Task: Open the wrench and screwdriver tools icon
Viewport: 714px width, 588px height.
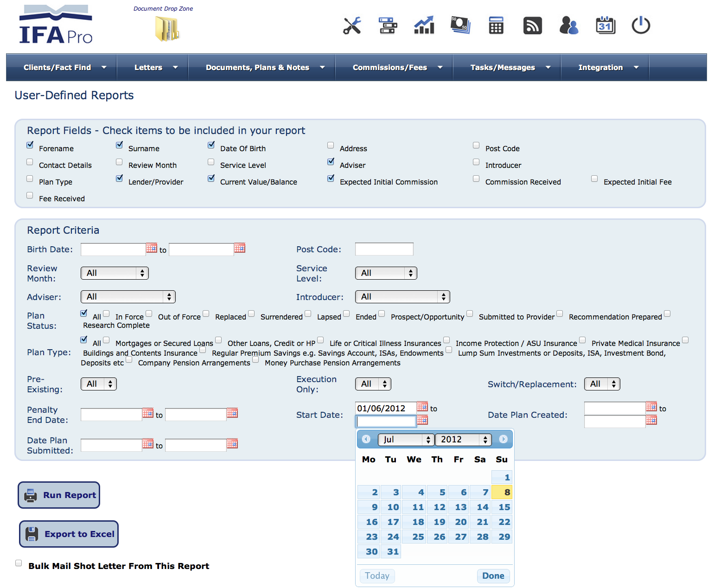Action: click(x=352, y=26)
